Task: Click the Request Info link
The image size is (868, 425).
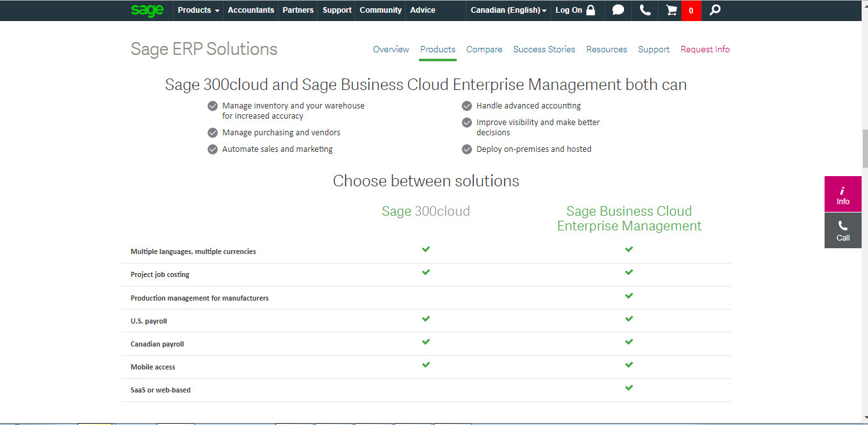Action: coord(705,49)
